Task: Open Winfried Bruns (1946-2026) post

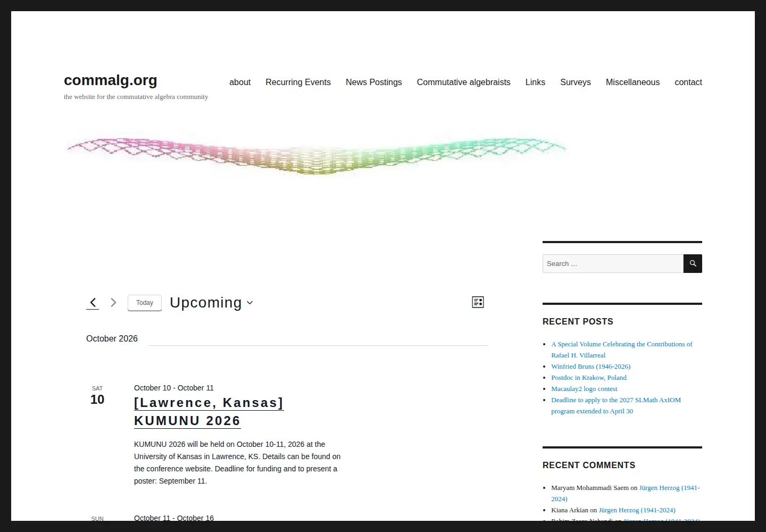Action: 590,367
